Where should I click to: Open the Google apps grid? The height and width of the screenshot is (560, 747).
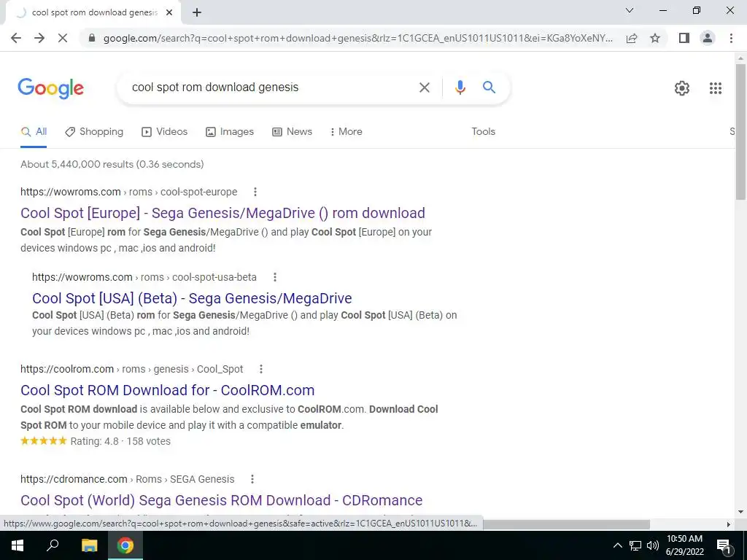pyautogui.click(x=715, y=88)
